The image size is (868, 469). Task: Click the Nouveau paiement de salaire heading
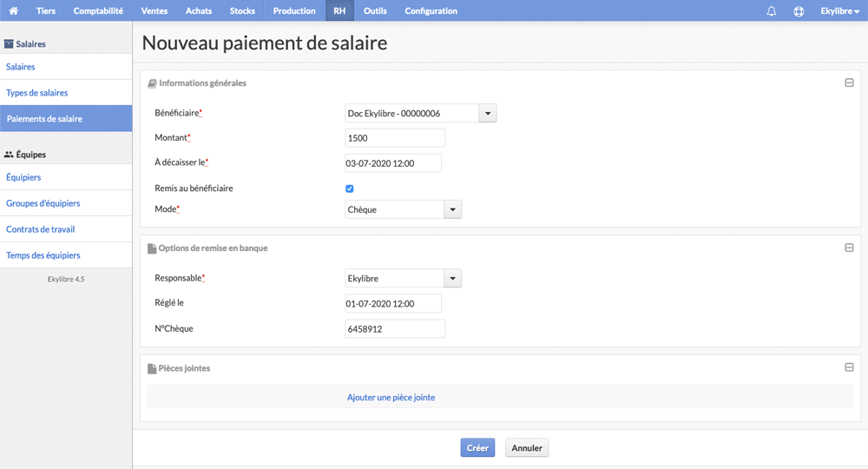pos(265,43)
